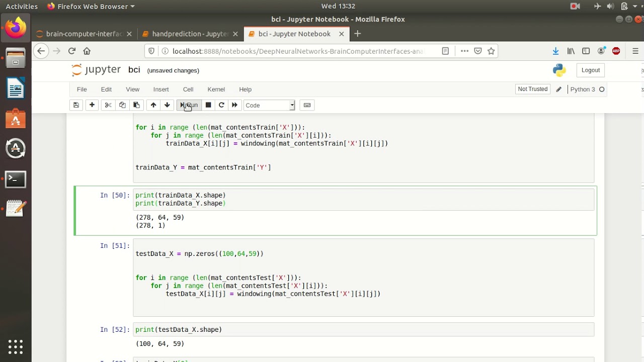The height and width of the screenshot is (362, 644).
Task: Restart kernel and rerun all fast-forward icon
Action: pos(234,105)
